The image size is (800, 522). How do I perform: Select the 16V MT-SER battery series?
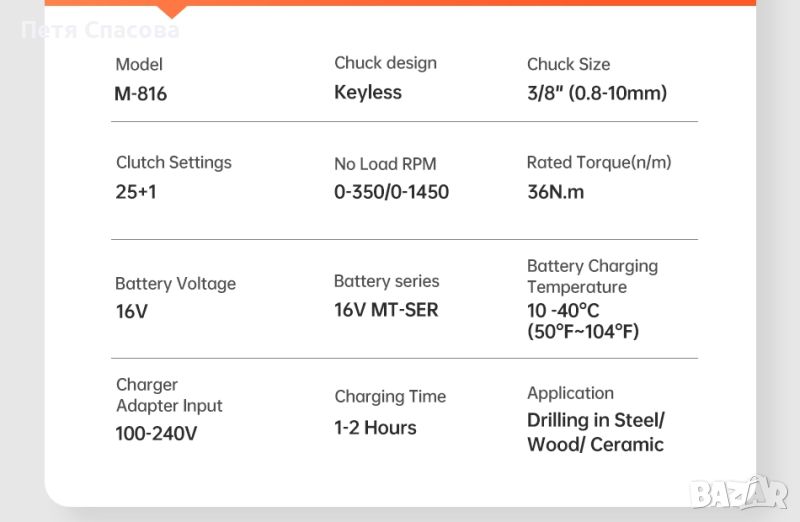[385, 310]
